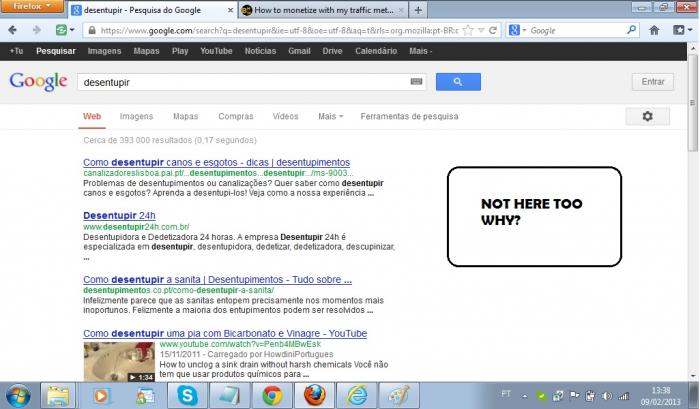Screen dimensions: 700x409
Task: Open Calendário in Google top bar
Action: [376, 51]
